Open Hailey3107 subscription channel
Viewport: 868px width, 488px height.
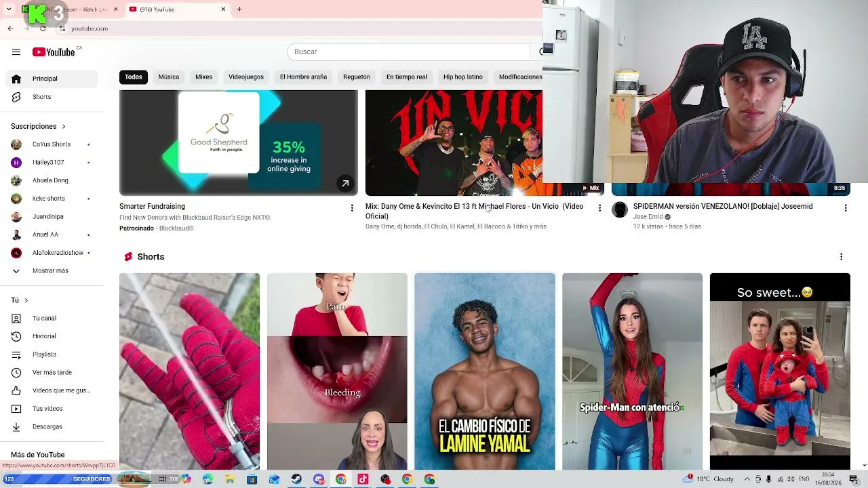pyautogui.click(x=52, y=163)
